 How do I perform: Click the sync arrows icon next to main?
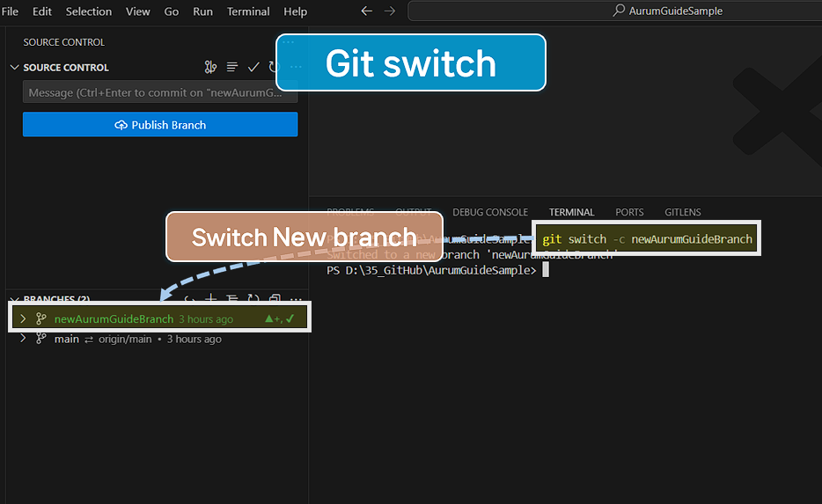89,340
